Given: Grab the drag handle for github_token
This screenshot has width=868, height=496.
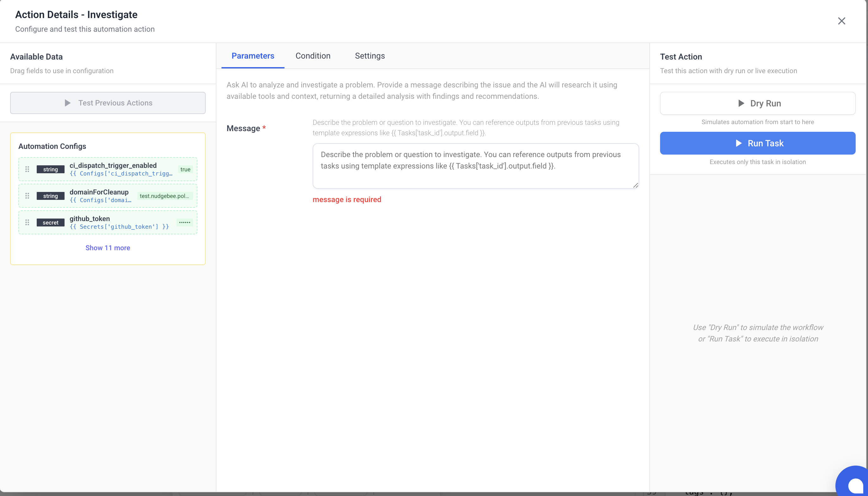Looking at the screenshot, I should tap(27, 222).
